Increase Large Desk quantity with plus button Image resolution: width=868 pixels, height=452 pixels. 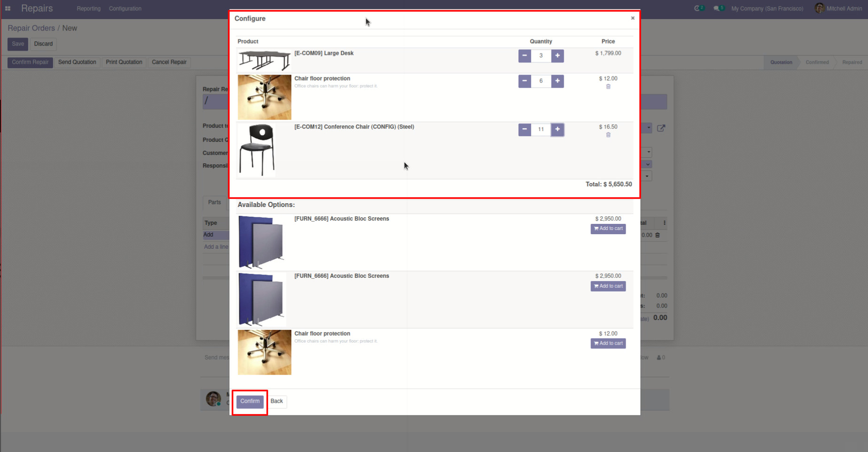pyautogui.click(x=558, y=56)
